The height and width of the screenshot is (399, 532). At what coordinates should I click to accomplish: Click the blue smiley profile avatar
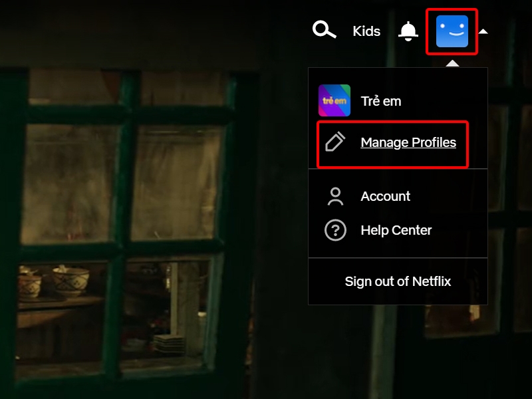point(452,31)
